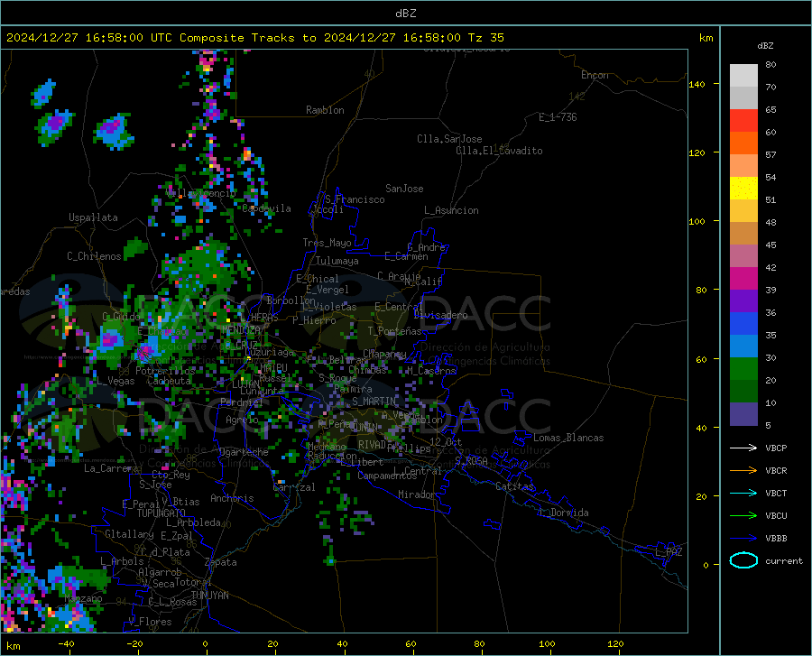812x656 pixels.
Task: Click the 'Tulumaya' map label
Action: click(337, 261)
